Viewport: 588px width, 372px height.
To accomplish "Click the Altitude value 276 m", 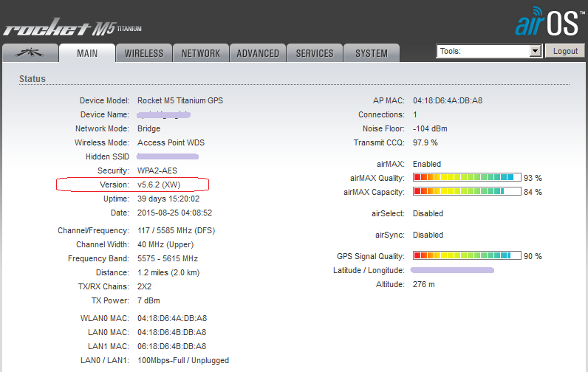I will (424, 284).
